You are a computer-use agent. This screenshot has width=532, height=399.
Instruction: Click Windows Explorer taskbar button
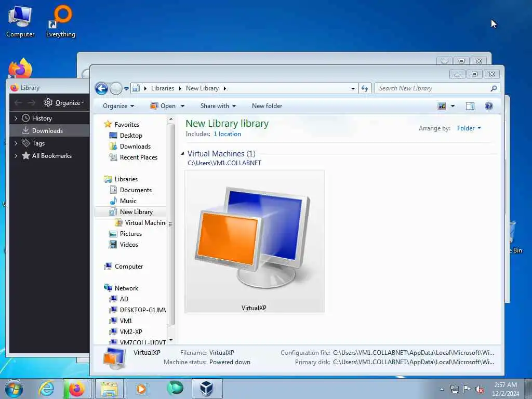109,389
